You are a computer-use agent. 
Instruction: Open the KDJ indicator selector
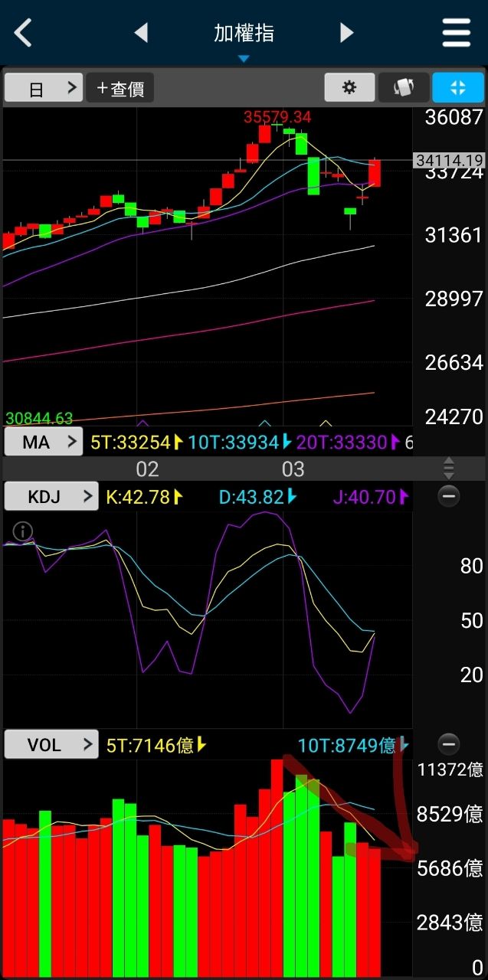coord(51,497)
